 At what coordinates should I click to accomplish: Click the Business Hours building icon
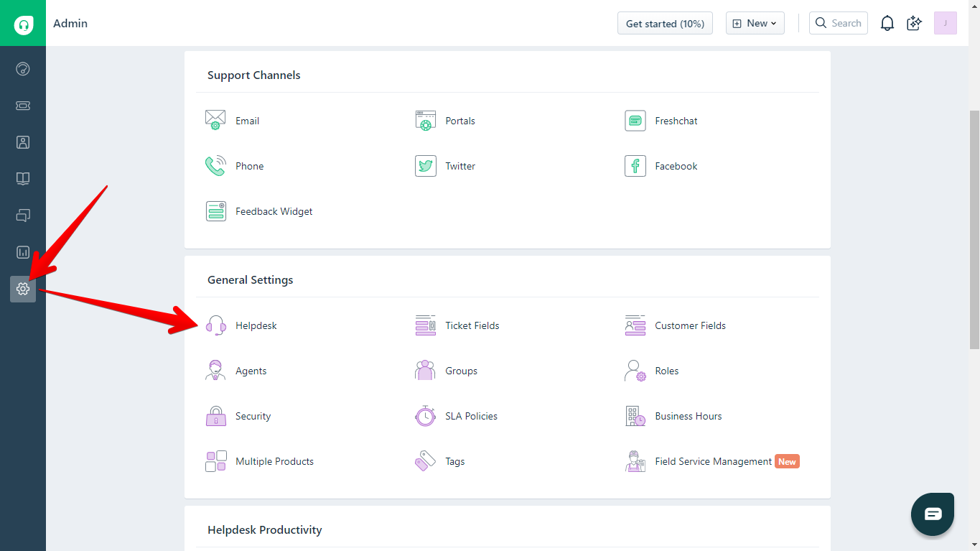[x=635, y=416]
